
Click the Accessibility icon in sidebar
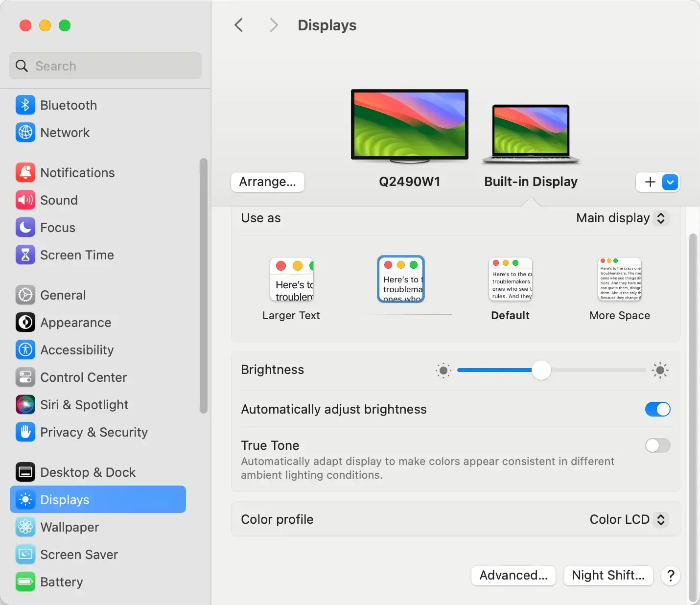[25, 349]
